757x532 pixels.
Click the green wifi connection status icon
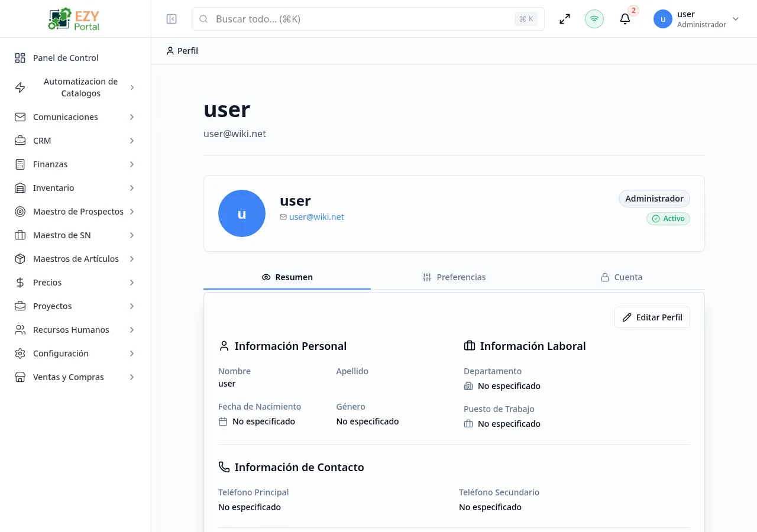pos(594,19)
